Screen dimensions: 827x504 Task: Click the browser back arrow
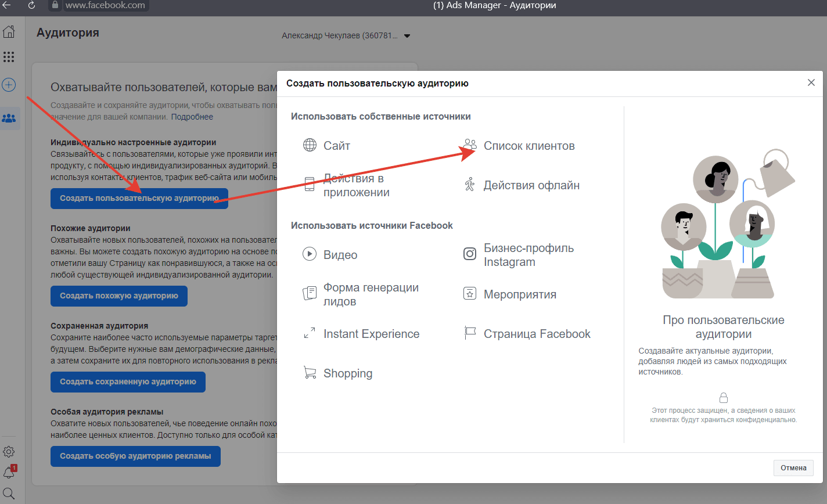click(7, 5)
